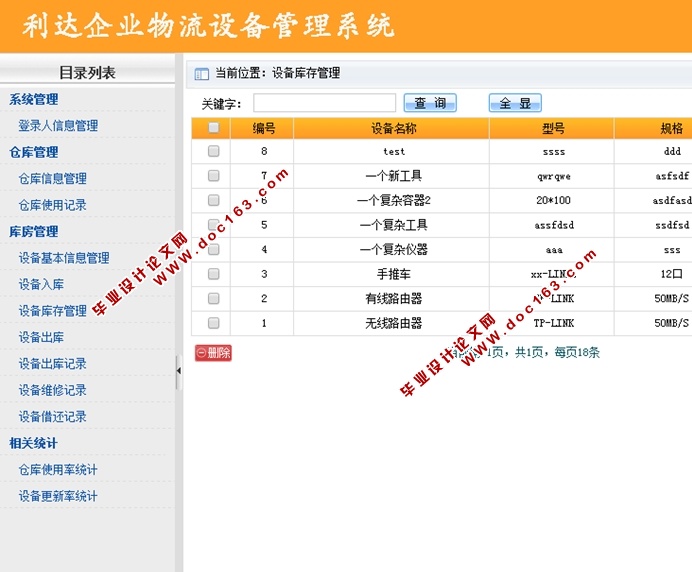Click the current-location panel icon
This screenshot has height=572, width=692.
[202, 74]
